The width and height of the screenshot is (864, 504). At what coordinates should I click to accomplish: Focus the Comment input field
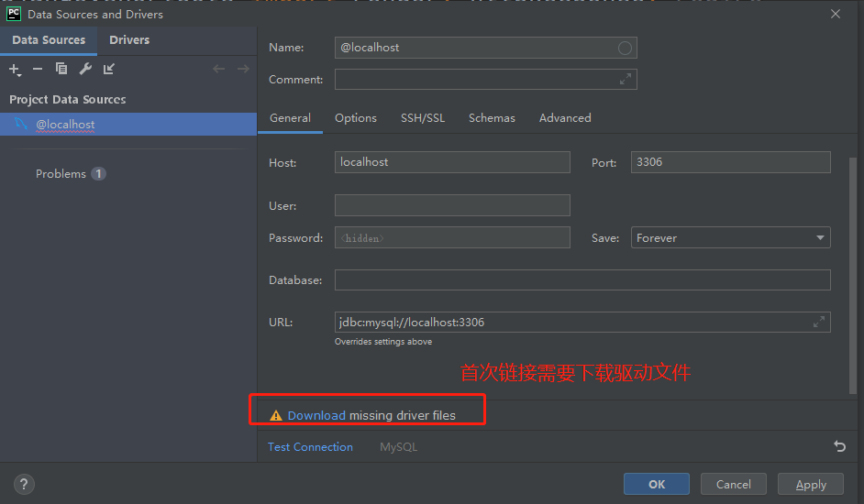[485, 80]
